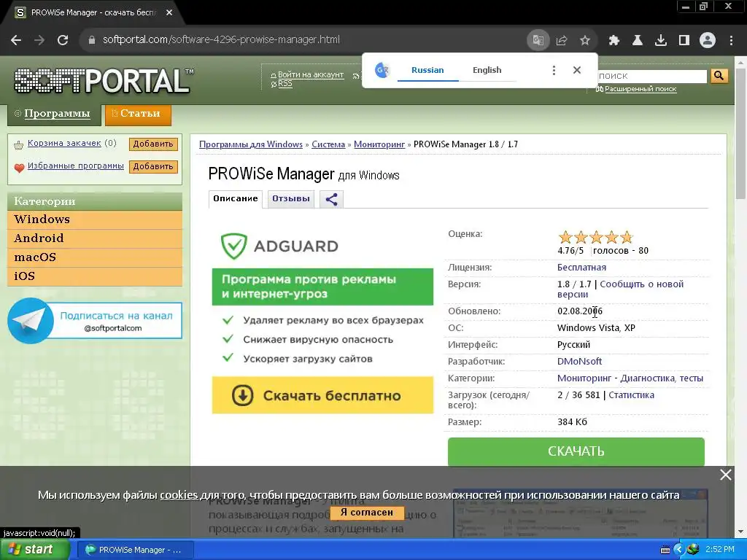The image size is (747, 560).
Task: Focus the поиск search field
Action: click(651, 76)
